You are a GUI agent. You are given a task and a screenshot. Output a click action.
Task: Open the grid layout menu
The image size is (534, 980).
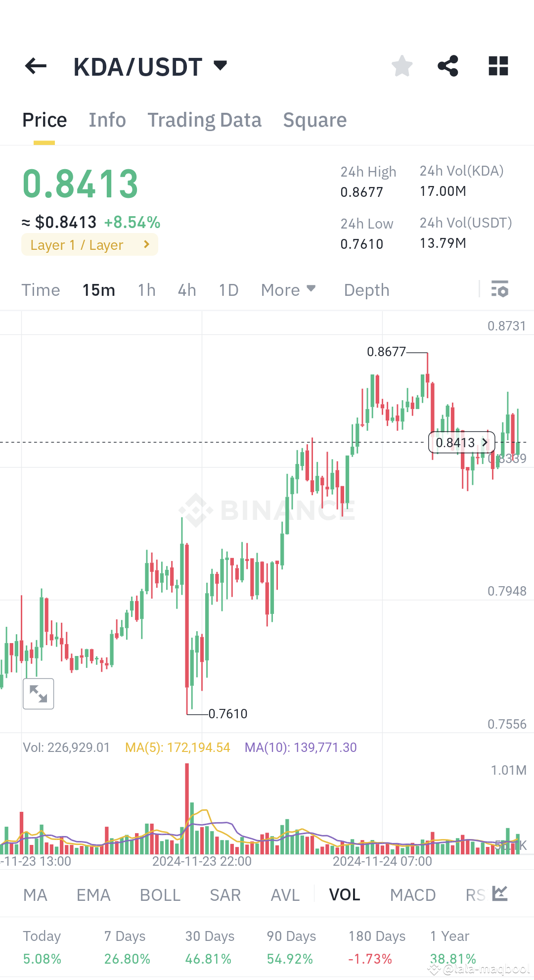(498, 66)
